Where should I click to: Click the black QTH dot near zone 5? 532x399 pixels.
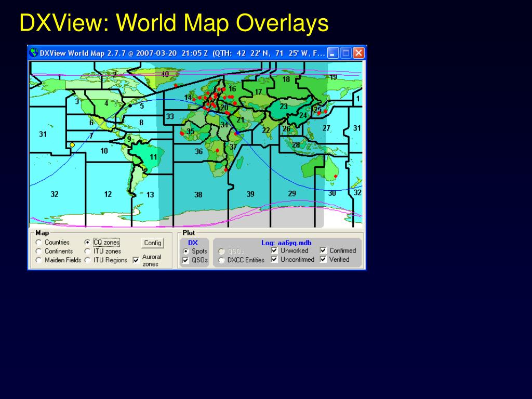pos(130,105)
